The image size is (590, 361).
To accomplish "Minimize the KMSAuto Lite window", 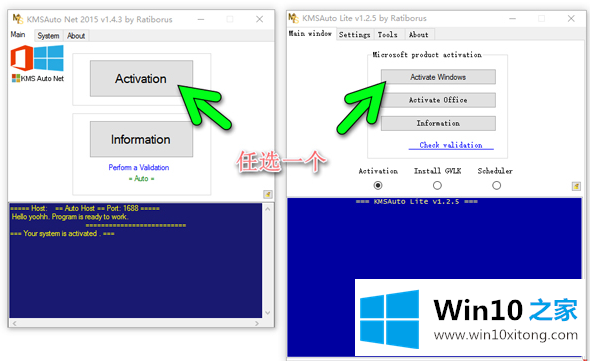I will [x=512, y=18].
